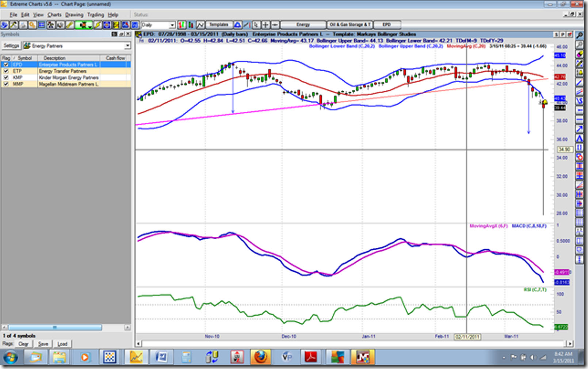The height and width of the screenshot is (369, 588).
Task: Select the pointer cursor tool
Action: pos(256,25)
